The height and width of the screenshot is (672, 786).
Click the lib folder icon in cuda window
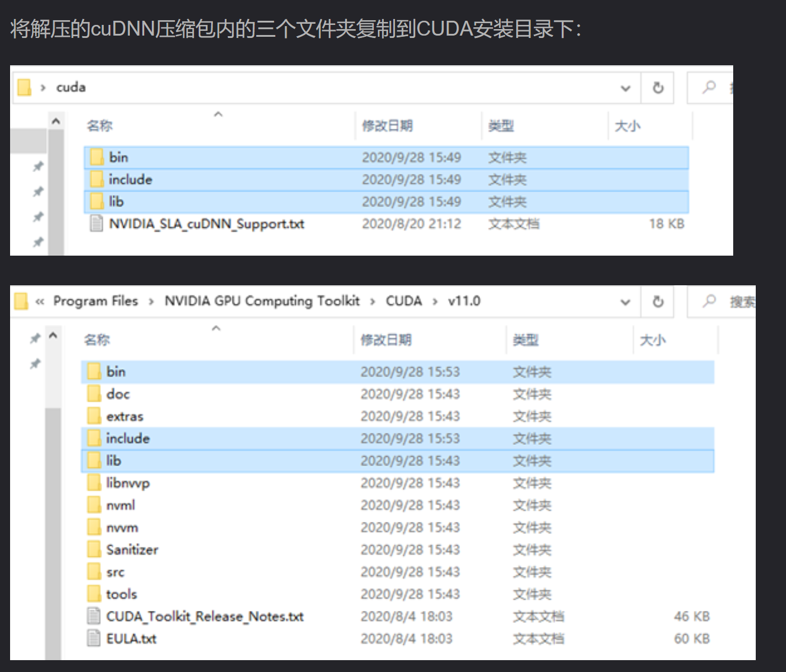97,202
